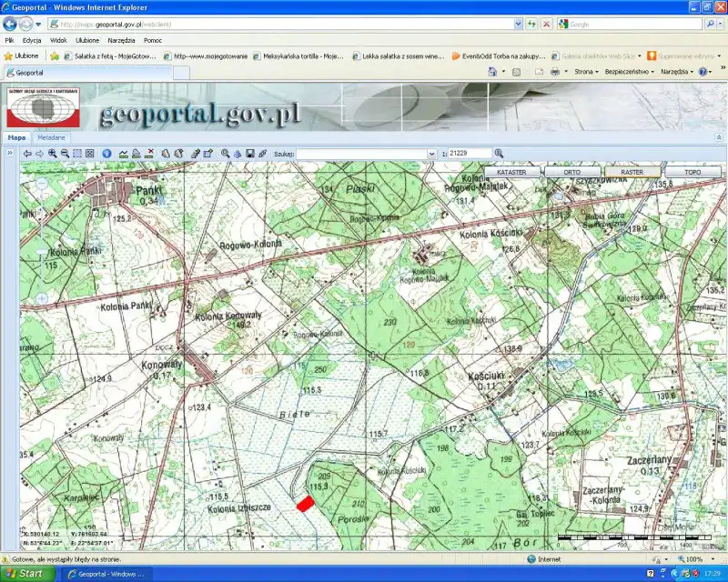The width and height of the screenshot is (728, 582).
Task: Expand the left side panel chevron
Action: 10,153
